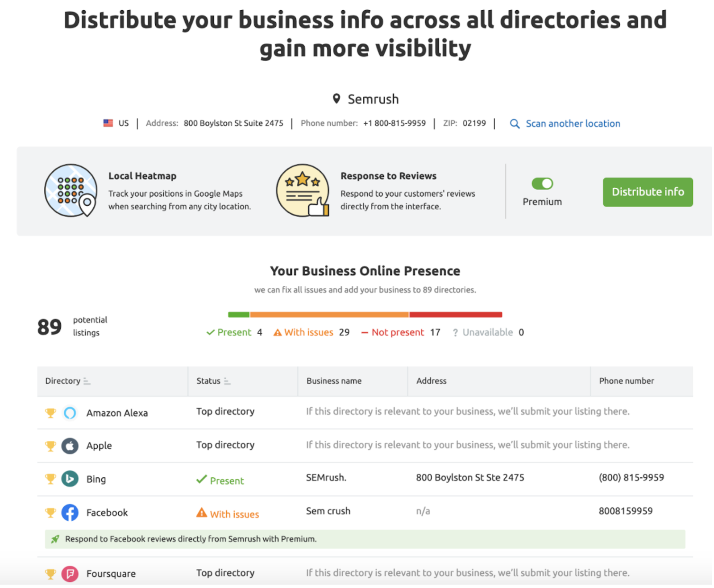Click the phone number +1 800-815-9959
This screenshot has height=588, width=714.
394,123
